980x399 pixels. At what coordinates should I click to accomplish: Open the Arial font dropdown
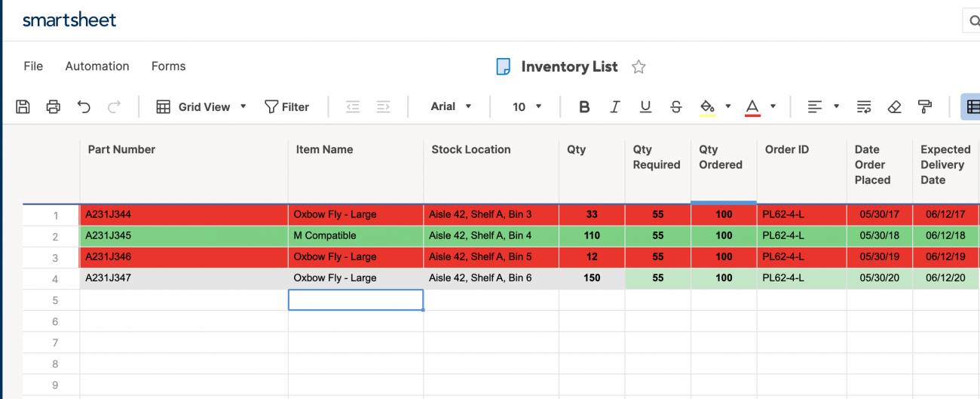coord(451,107)
